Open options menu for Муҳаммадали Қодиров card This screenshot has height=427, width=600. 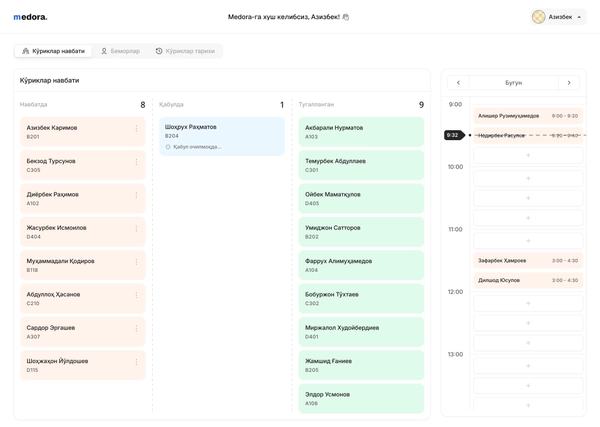136,262
